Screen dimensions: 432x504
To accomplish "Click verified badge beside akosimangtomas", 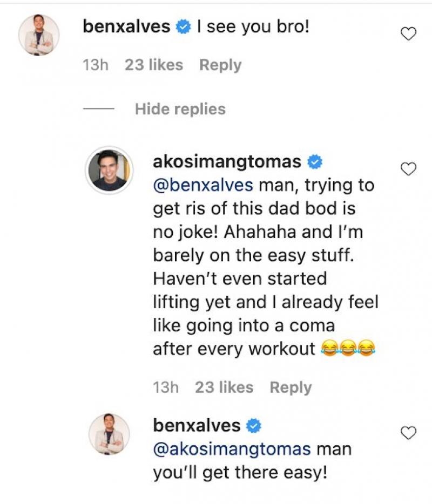I will pos(315,161).
